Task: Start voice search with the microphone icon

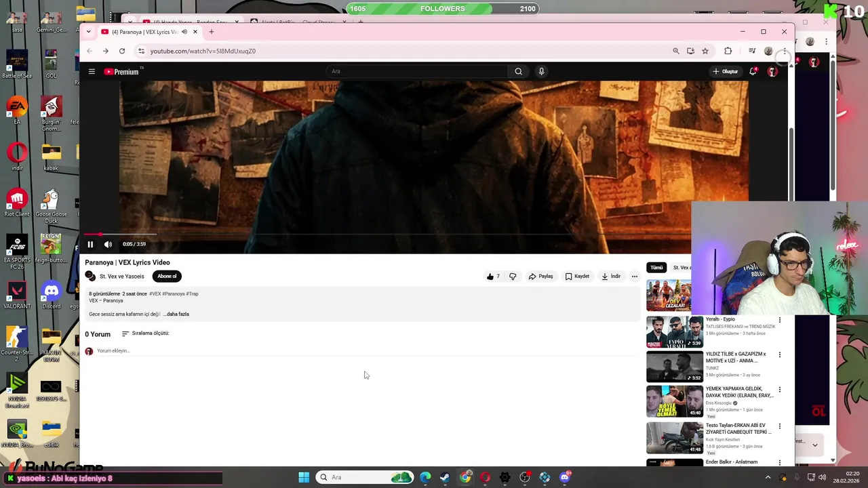Action: [x=541, y=71]
